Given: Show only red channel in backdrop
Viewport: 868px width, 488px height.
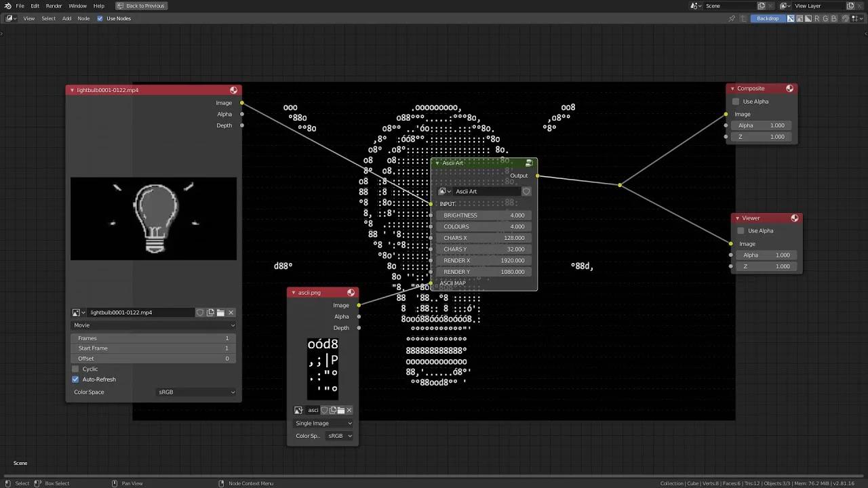Looking at the screenshot, I should (x=817, y=18).
